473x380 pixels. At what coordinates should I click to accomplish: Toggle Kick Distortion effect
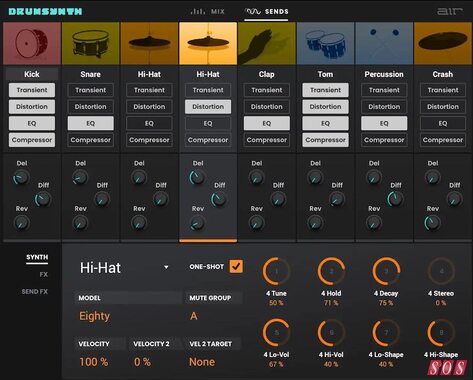click(x=32, y=107)
